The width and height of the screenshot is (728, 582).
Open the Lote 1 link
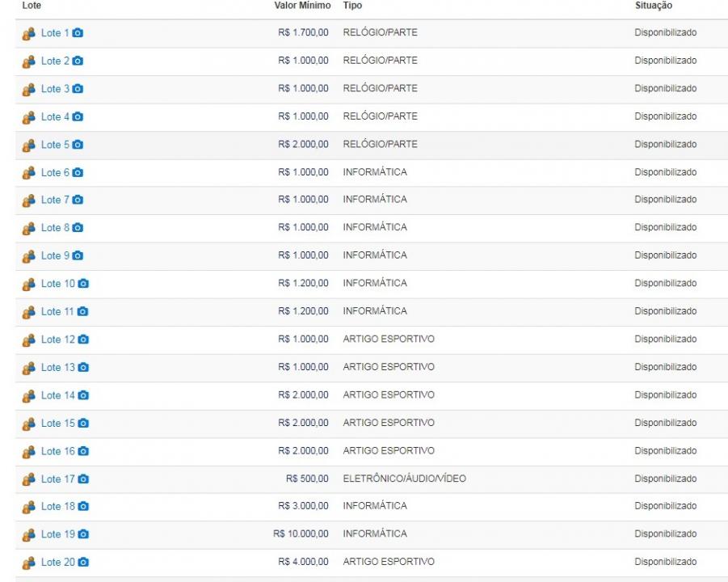click(55, 33)
